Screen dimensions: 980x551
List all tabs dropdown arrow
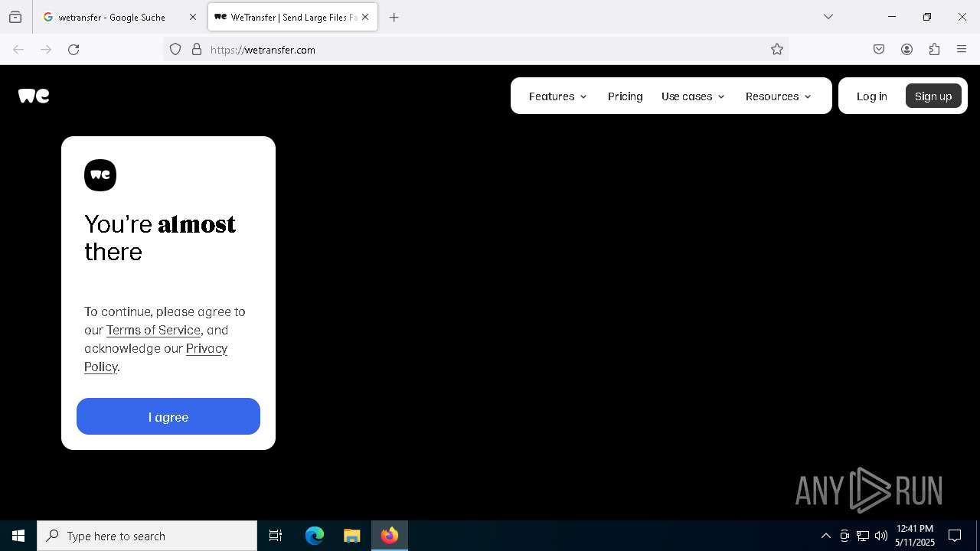pos(828,17)
